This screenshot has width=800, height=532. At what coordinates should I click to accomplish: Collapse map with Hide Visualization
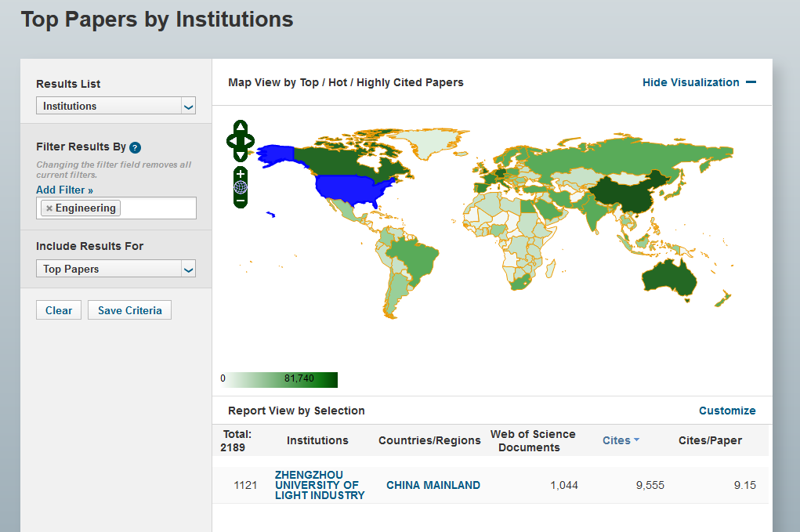click(x=698, y=82)
